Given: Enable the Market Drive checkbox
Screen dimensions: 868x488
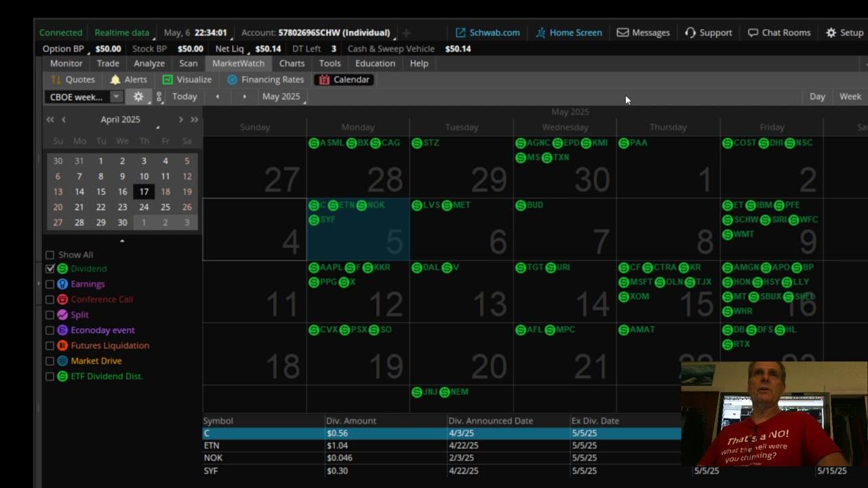Looking at the screenshot, I should click(x=50, y=361).
